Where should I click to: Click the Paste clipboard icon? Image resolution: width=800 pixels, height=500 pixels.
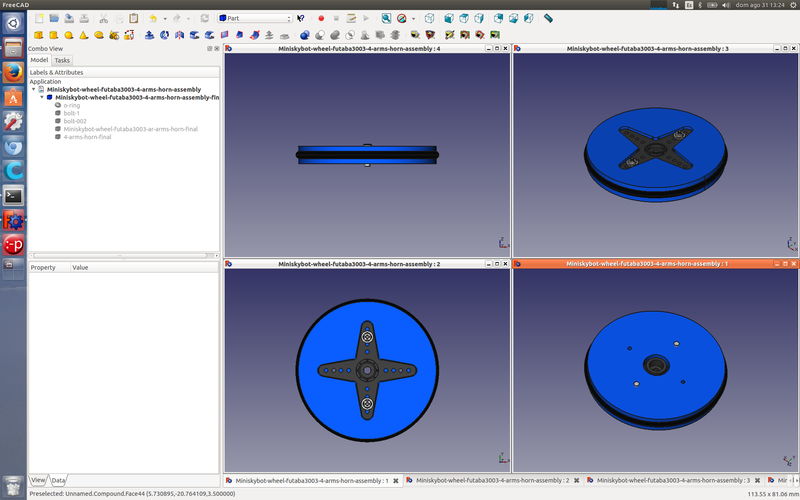(x=134, y=18)
